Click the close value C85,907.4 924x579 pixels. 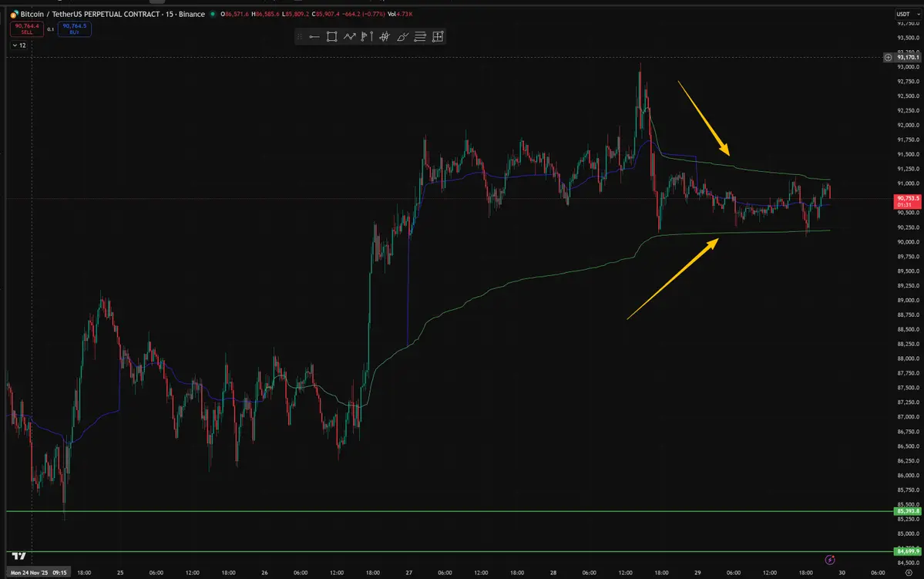tap(327, 14)
